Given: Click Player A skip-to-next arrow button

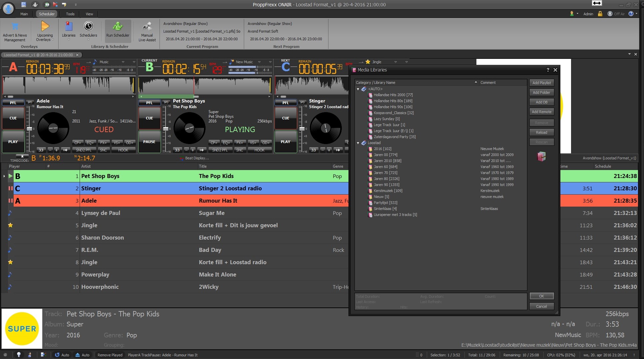Looking at the screenshot, I should 66,150.
